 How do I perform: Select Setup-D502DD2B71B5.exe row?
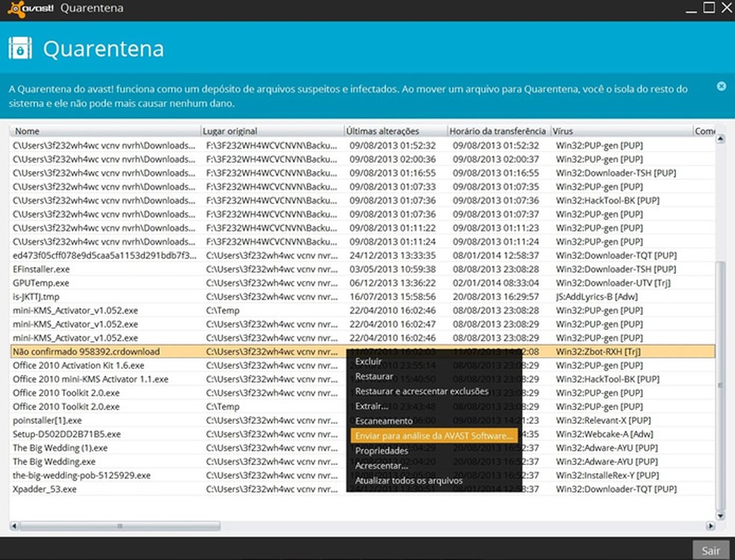pyautogui.click(x=362, y=434)
